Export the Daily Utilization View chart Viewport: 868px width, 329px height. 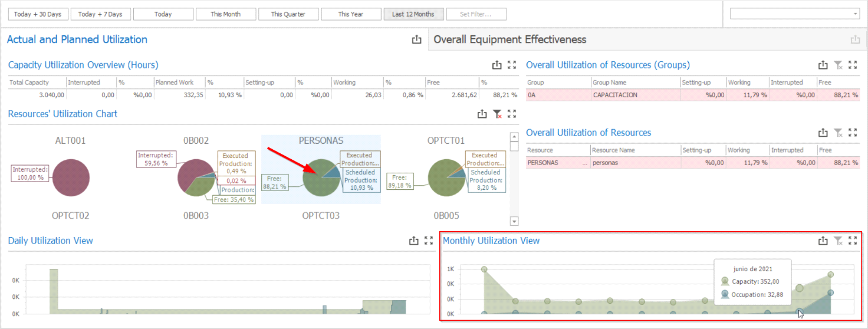(414, 241)
